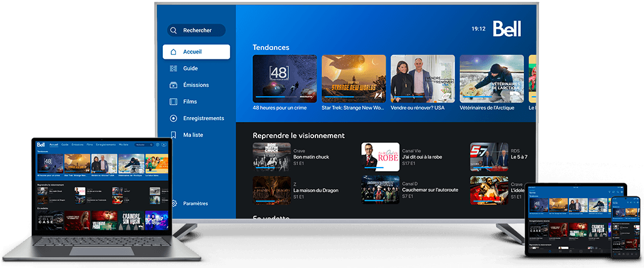The width and height of the screenshot is (644, 268).
Task: Click the 19:12 clock on the TV
Action: 478,29
